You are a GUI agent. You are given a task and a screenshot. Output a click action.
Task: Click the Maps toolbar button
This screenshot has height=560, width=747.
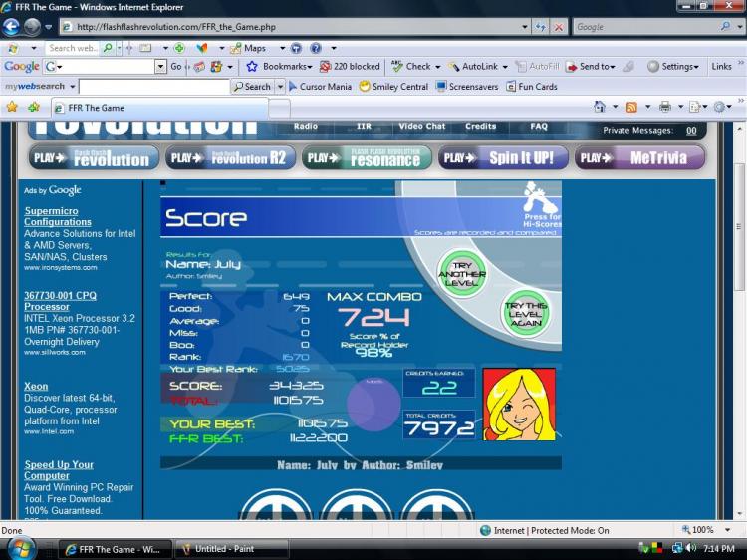248,48
